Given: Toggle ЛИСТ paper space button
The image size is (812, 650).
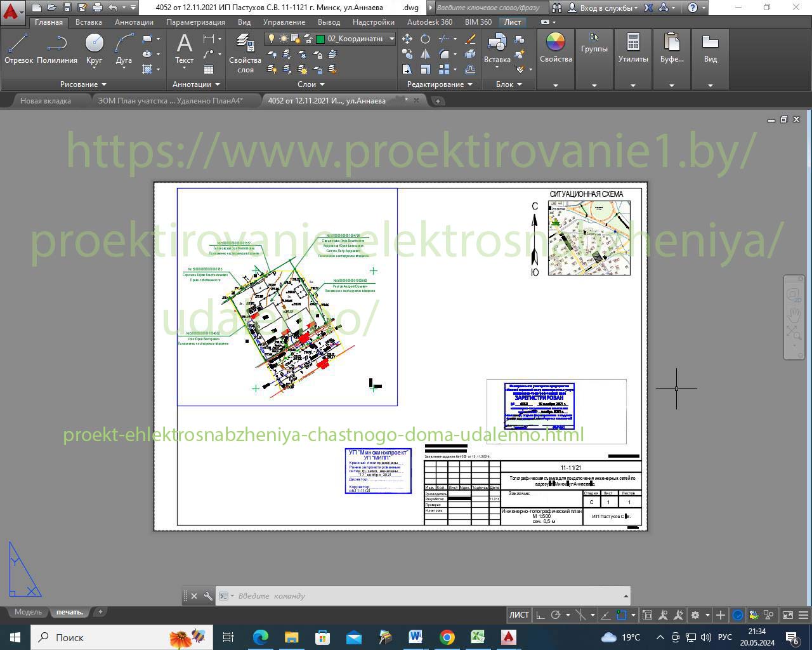Looking at the screenshot, I should [x=519, y=614].
